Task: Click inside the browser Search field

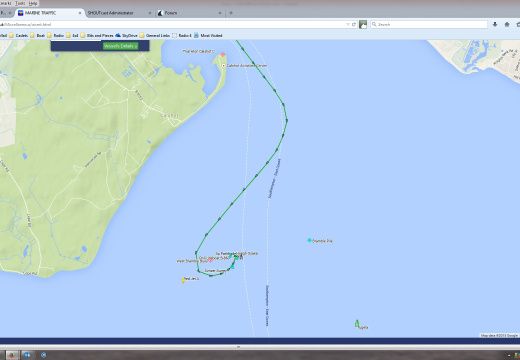Action: (429, 24)
